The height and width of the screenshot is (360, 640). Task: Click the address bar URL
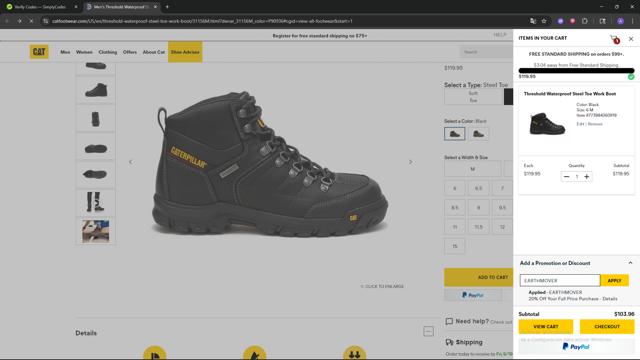pos(202,21)
